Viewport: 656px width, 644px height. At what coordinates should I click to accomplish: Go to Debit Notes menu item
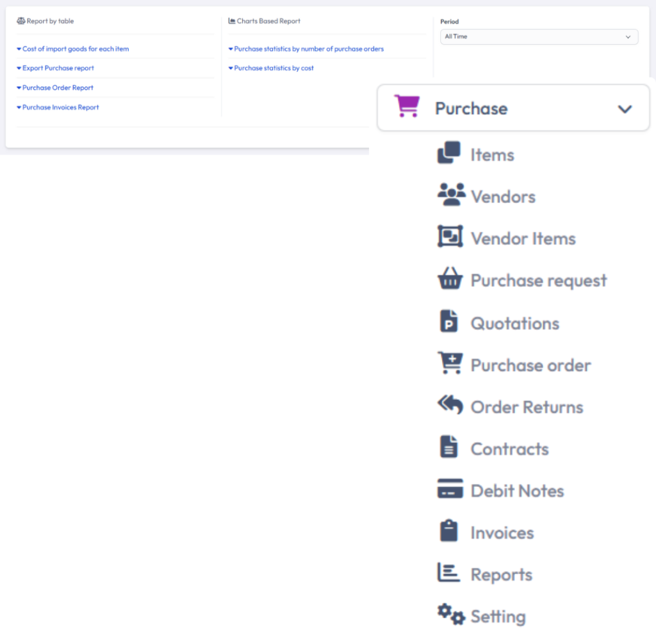517,491
